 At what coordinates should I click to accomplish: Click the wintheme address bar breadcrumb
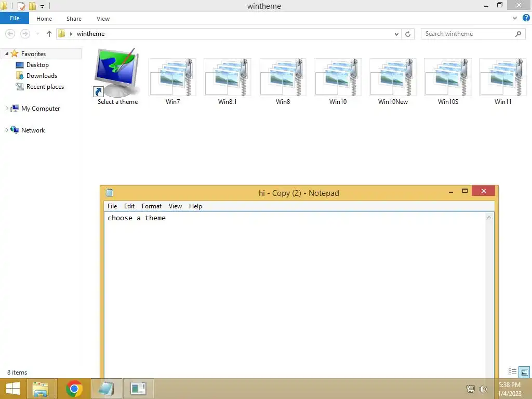[x=90, y=34]
